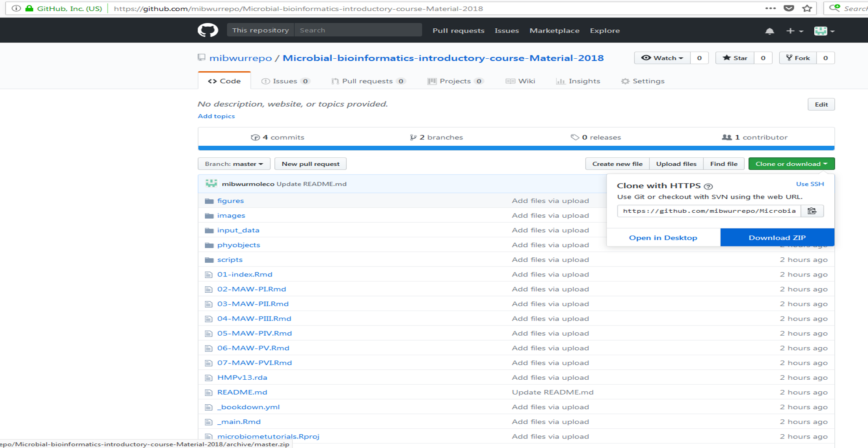Image resolution: width=868 pixels, height=448 pixels.
Task: Click the Pocket save icon in address bar
Action: coord(788,8)
